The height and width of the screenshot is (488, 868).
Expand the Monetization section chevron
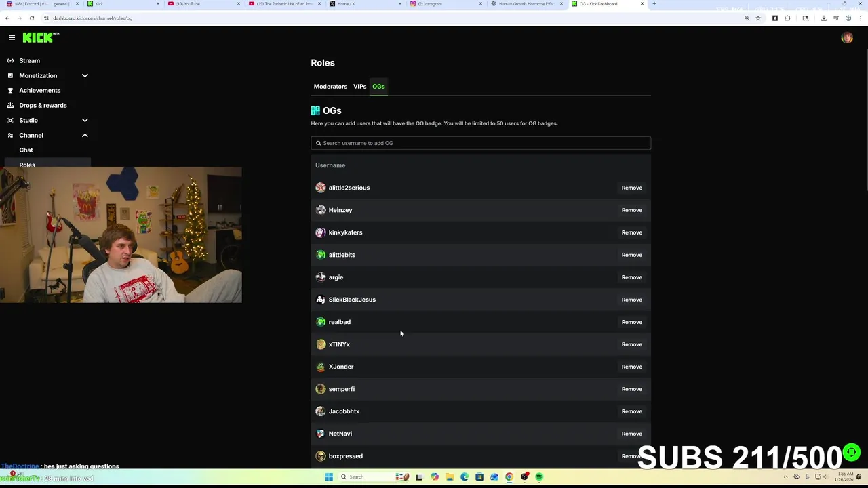pyautogui.click(x=85, y=76)
